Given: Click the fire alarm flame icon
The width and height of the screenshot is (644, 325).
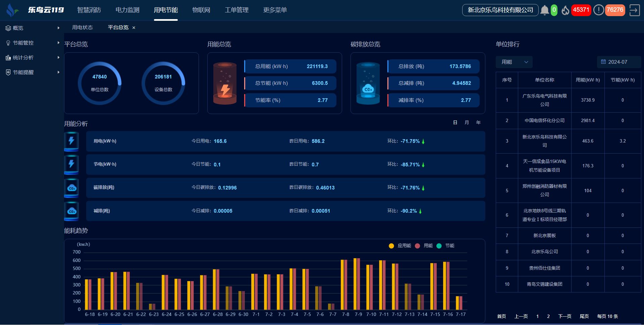Looking at the screenshot, I should tap(565, 10).
